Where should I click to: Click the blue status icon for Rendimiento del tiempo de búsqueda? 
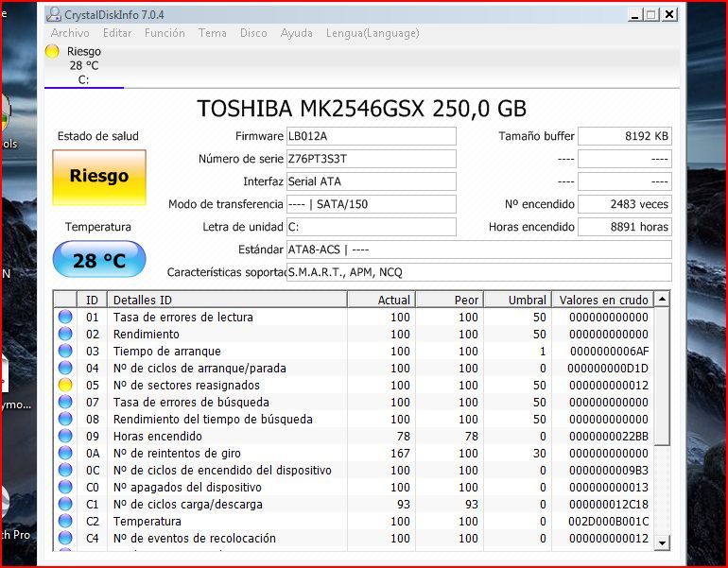(x=65, y=419)
